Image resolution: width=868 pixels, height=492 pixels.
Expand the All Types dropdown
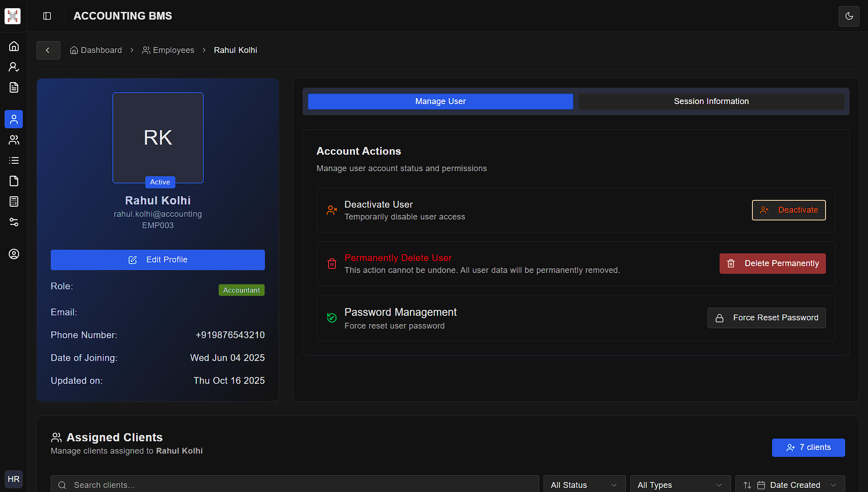pyautogui.click(x=680, y=484)
